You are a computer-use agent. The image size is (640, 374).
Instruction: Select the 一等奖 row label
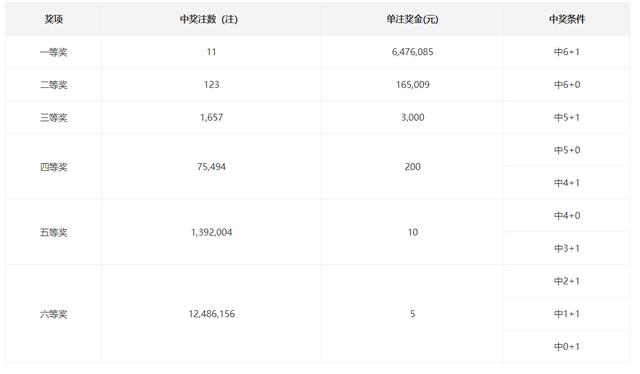tap(53, 52)
